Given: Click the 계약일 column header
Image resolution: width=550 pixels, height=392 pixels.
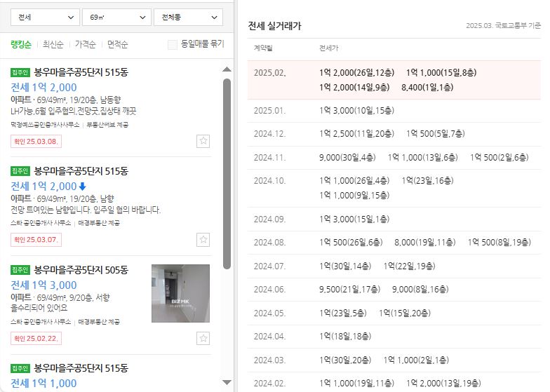Looking at the screenshot, I should pos(263,48).
